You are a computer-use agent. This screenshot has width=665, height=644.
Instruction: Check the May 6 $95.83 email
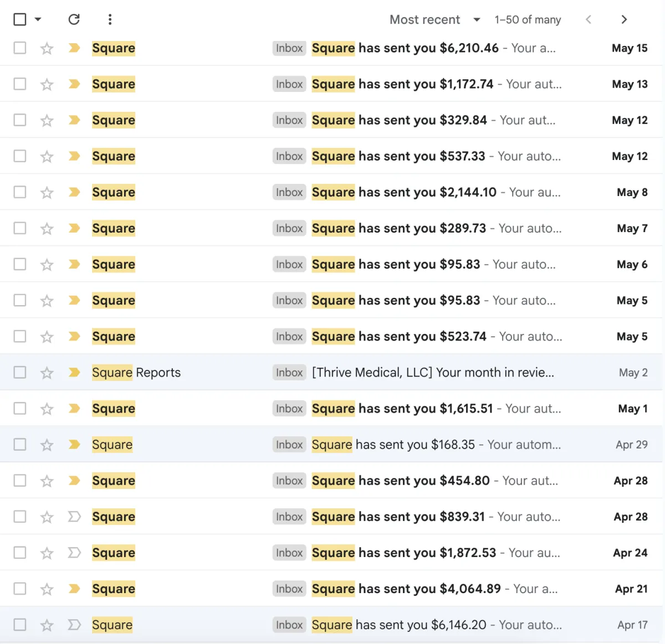(20, 264)
